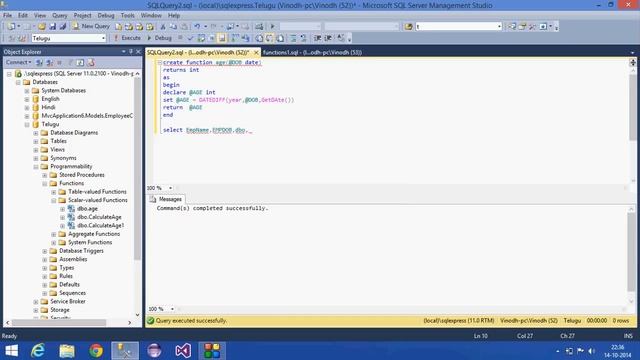Image resolution: width=640 pixels, height=360 pixels.
Task: Click the Undo arrow icon
Action: [197, 27]
